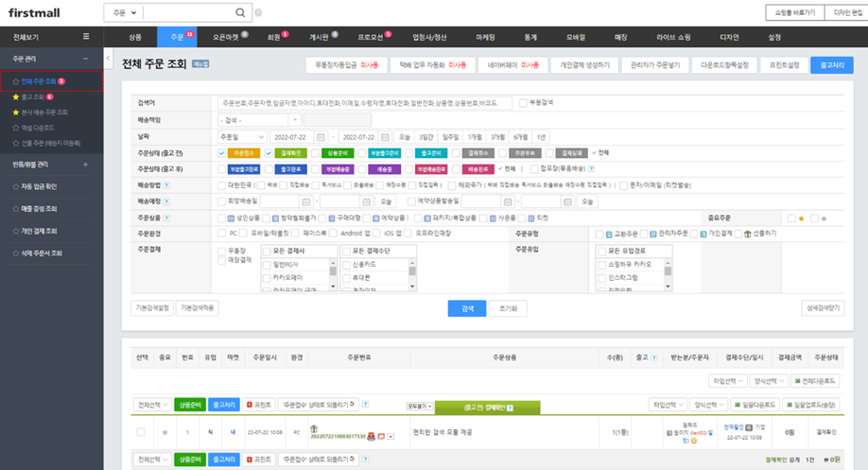Click the help icon next to 주문상품 label
This screenshot has height=470, width=868.
166,218
